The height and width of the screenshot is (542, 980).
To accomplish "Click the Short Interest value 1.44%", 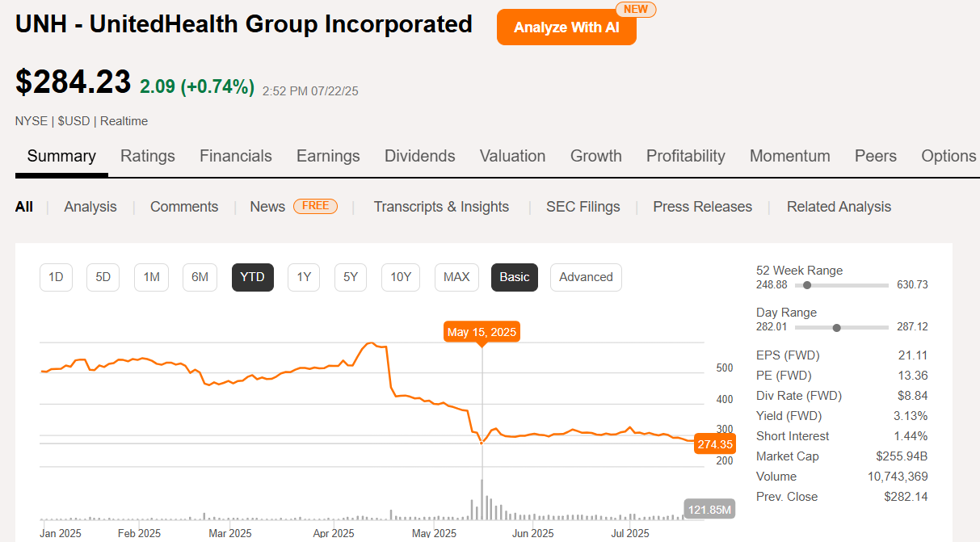I will (x=911, y=436).
